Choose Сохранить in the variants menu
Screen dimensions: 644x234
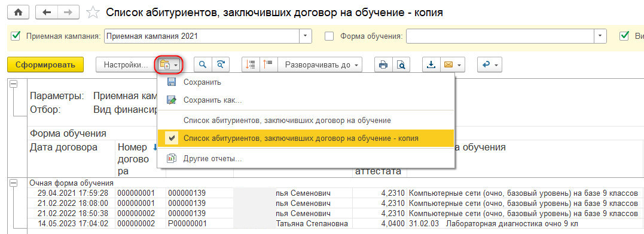306,82
